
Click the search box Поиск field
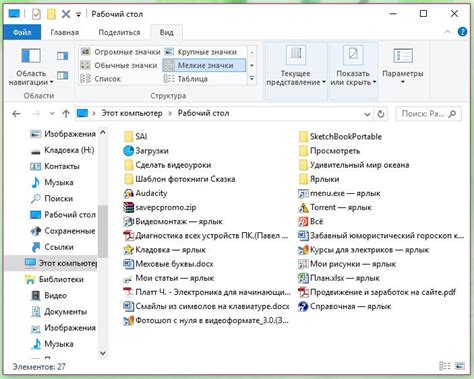[429, 114]
